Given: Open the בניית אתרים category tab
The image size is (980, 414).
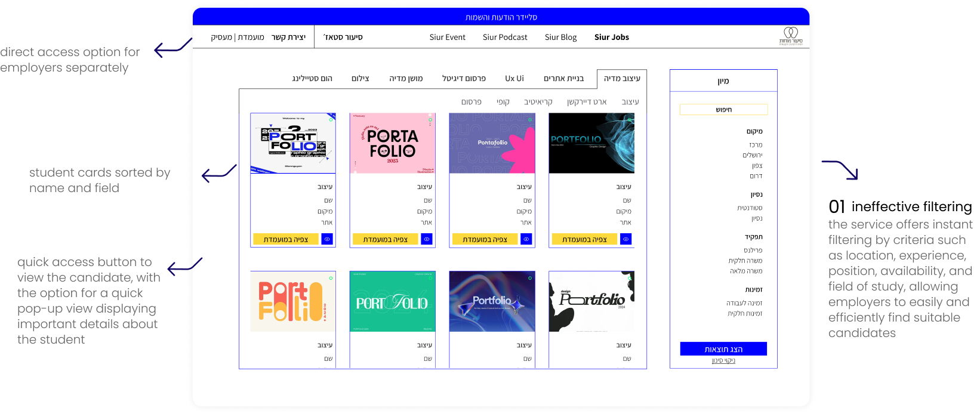Looking at the screenshot, I should (x=563, y=78).
